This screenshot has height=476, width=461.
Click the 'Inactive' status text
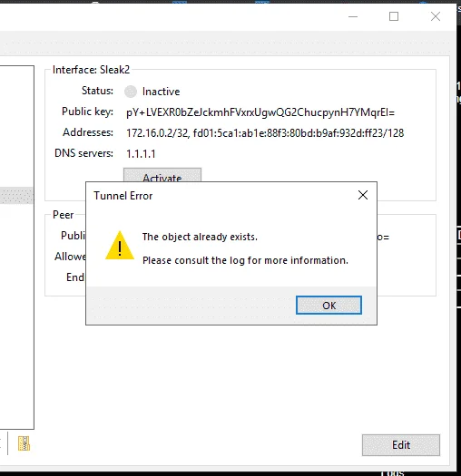point(161,92)
